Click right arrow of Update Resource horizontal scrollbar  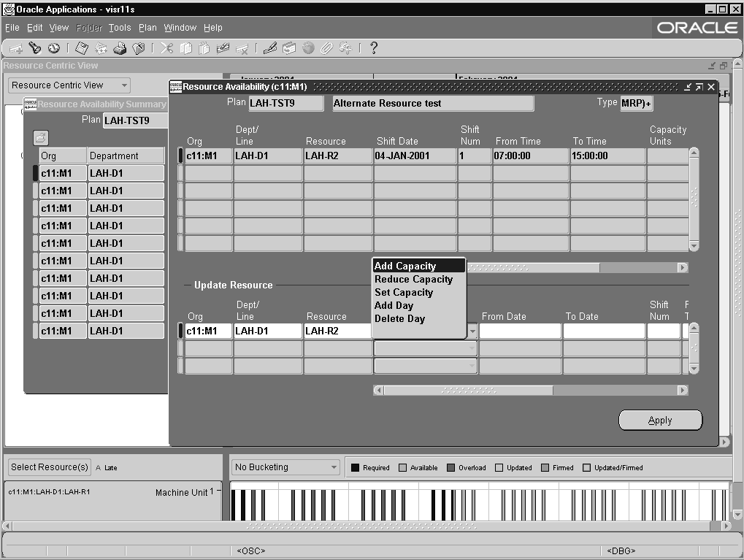[683, 390]
